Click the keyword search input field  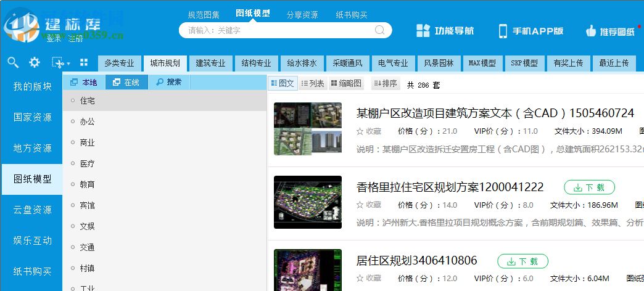click(x=285, y=30)
